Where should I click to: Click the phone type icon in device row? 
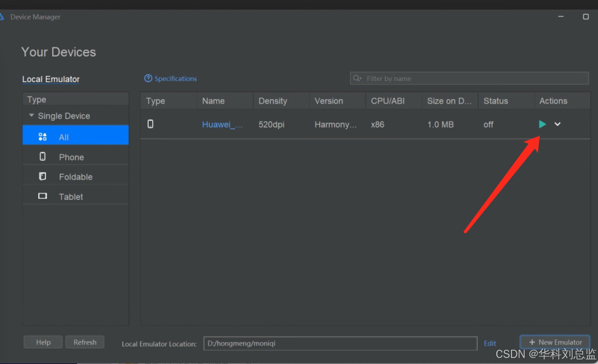point(150,124)
